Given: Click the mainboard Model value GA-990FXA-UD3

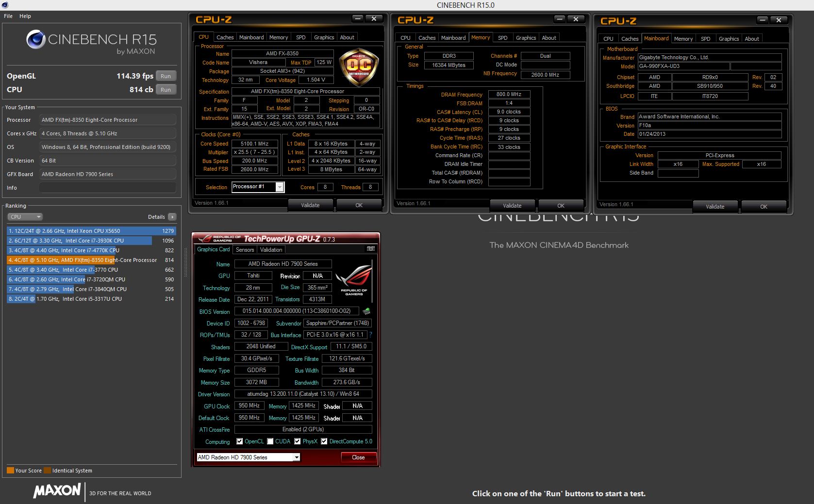Looking at the screenshot, I should (683, 66).
